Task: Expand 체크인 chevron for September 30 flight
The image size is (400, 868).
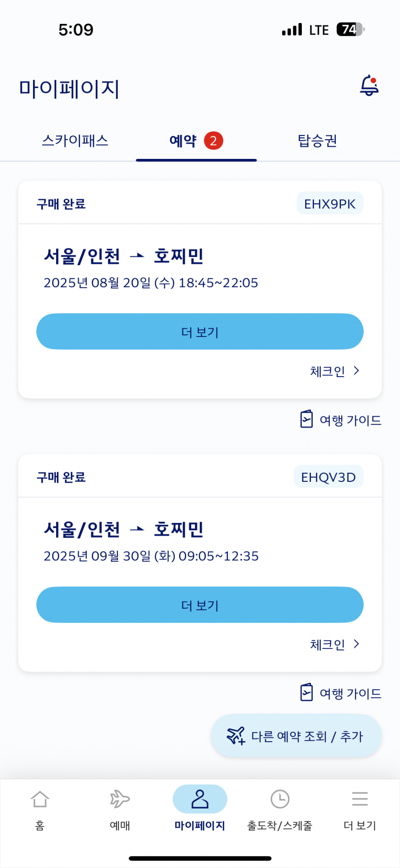Action: coord(356,644)
